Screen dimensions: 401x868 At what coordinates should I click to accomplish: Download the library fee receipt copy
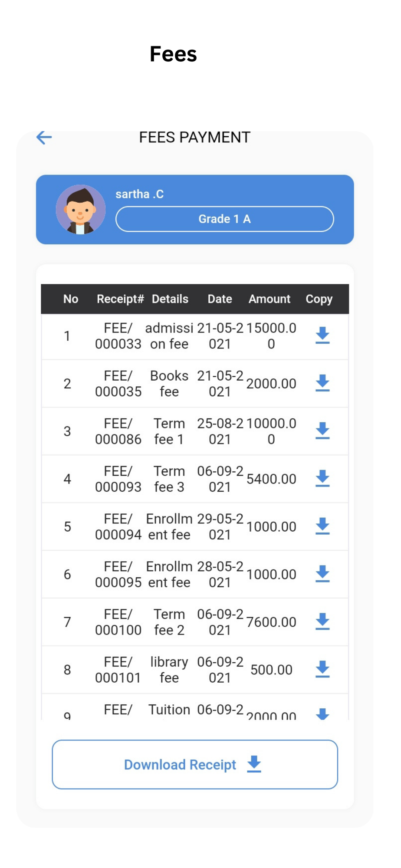click(322, 670)
